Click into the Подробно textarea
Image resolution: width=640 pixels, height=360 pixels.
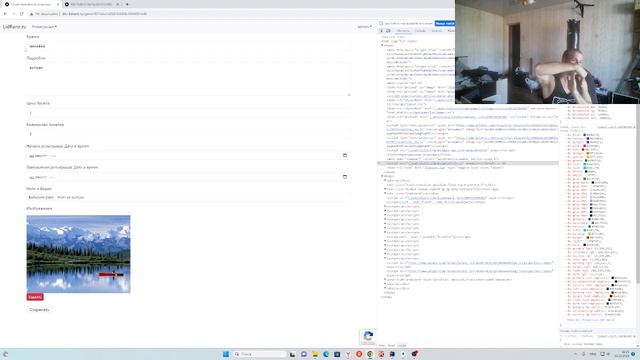[x=189, y=79]
